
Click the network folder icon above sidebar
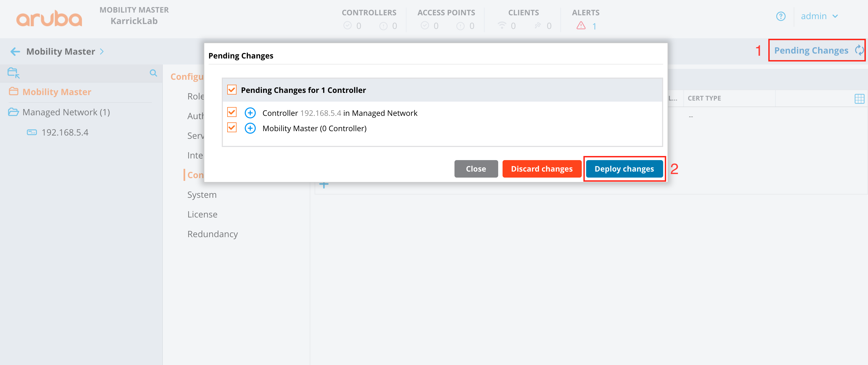click(x=13, y=72)
